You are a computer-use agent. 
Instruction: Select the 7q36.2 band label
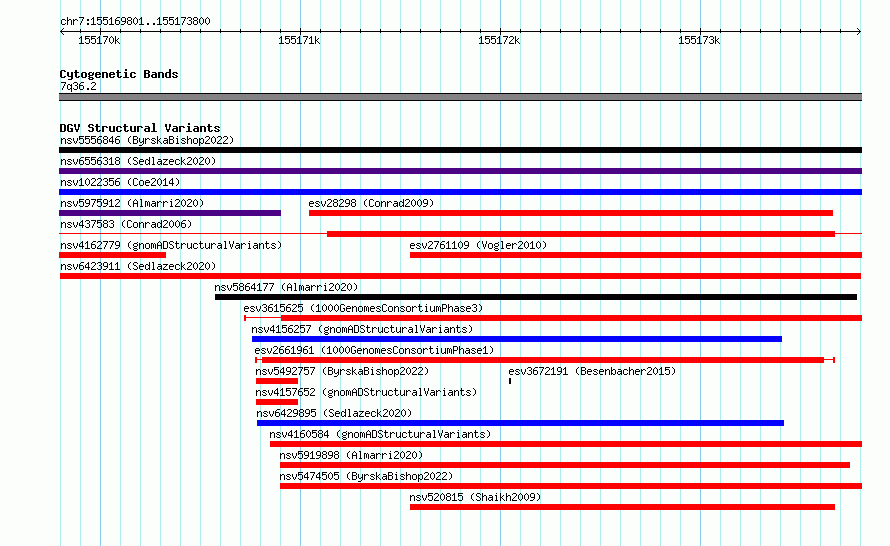(78, 86)
